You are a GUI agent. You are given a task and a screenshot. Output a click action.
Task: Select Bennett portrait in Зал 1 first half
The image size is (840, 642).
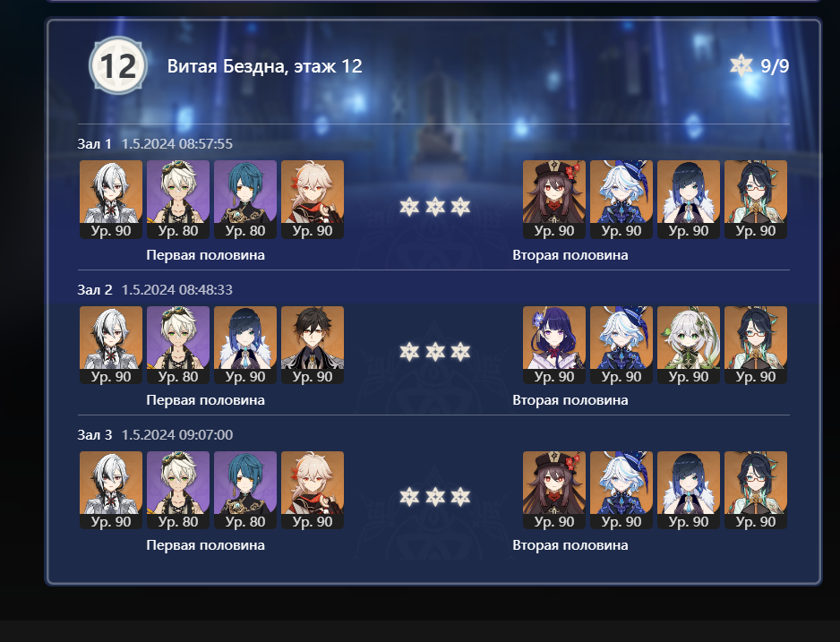(x=178, y=199)
